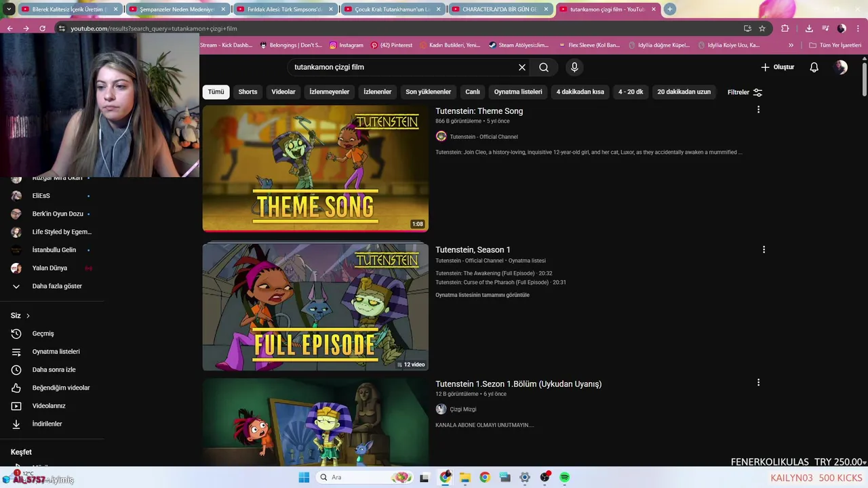Select the Shorts filter chip

click(248, 91)
